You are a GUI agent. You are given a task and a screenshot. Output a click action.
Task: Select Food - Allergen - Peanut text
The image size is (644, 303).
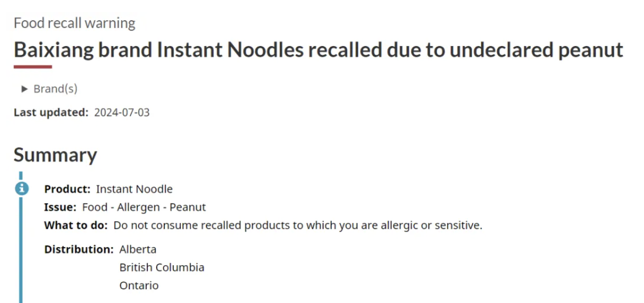point(144,207)
